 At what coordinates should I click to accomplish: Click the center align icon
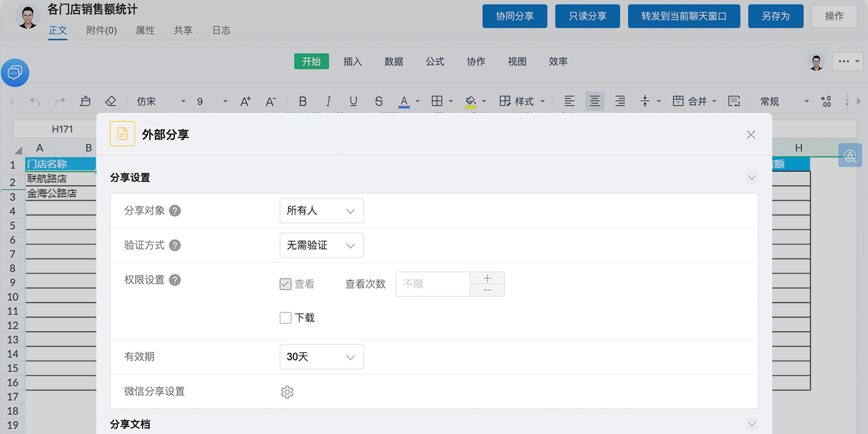[594, 101]
